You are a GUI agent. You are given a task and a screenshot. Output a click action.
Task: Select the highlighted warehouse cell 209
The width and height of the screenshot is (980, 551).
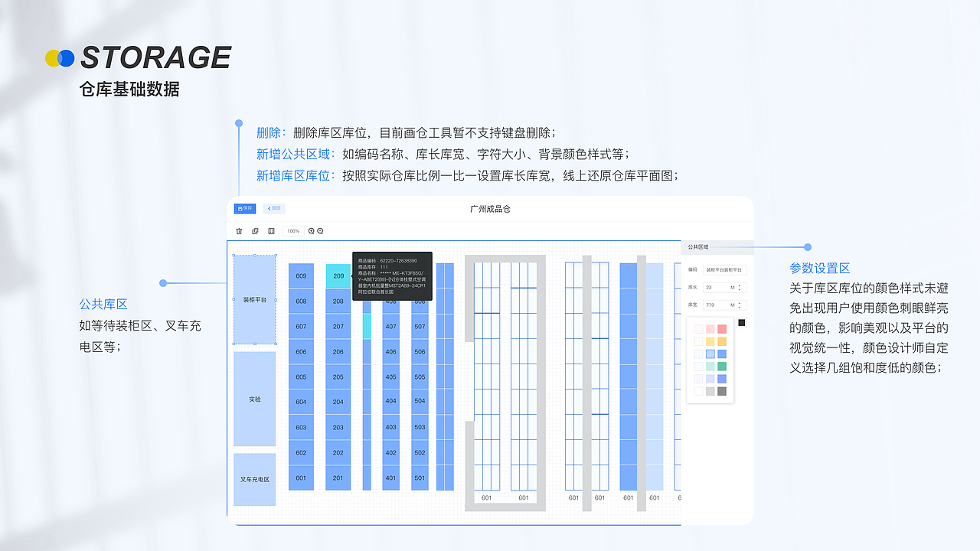(338, 276)
